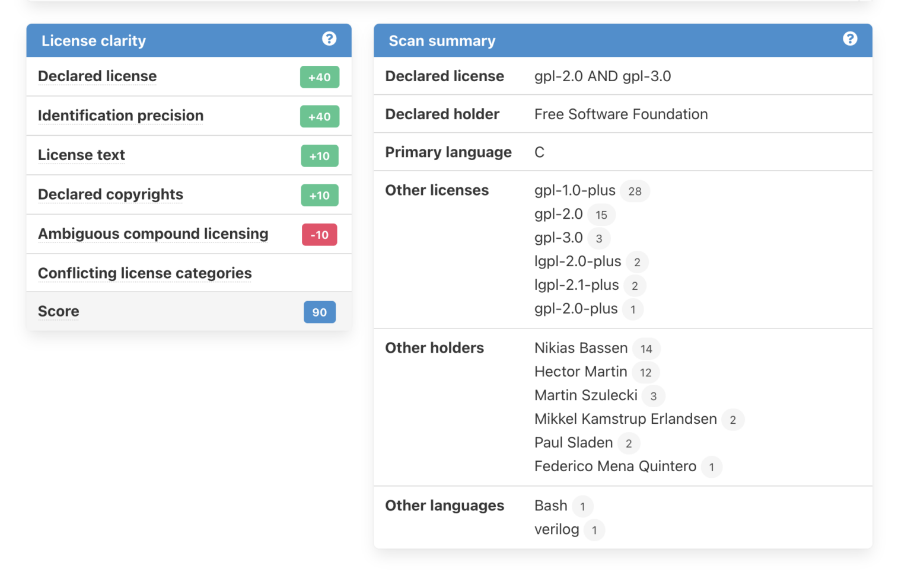Select holder Nikias Bassen

581,348
